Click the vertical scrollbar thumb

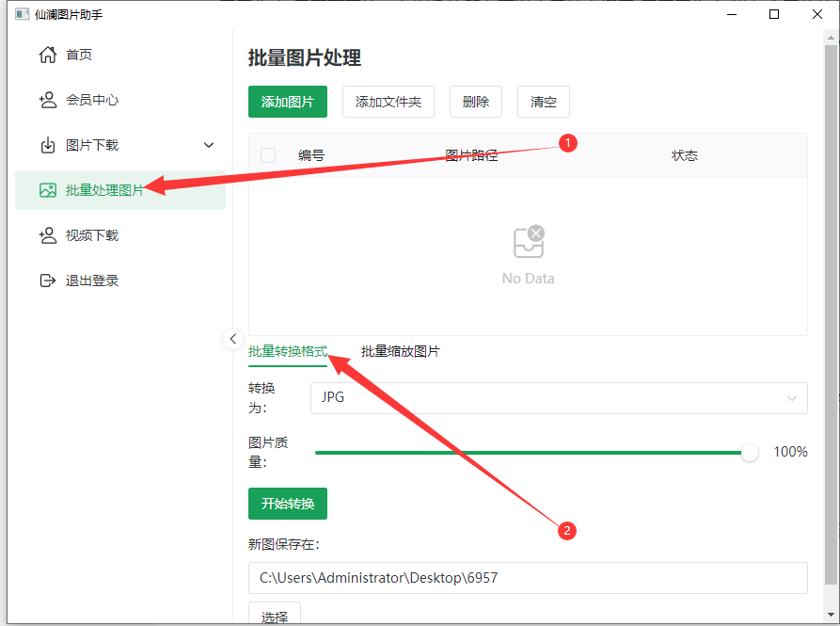[x=831, y=315]
